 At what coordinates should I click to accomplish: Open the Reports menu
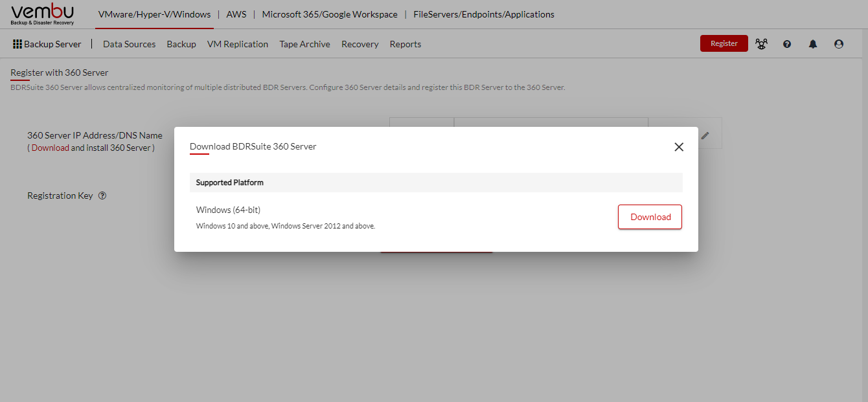[405, 44]
